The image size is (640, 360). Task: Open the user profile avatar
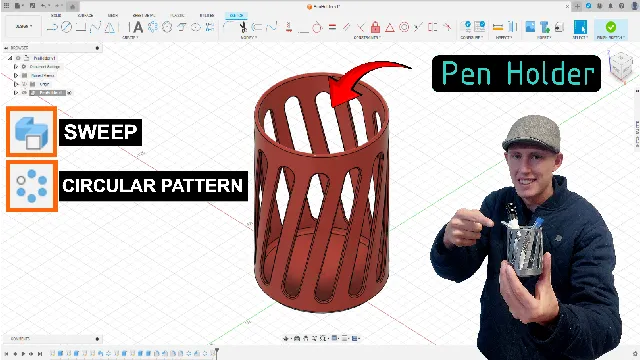click(634, 6)
